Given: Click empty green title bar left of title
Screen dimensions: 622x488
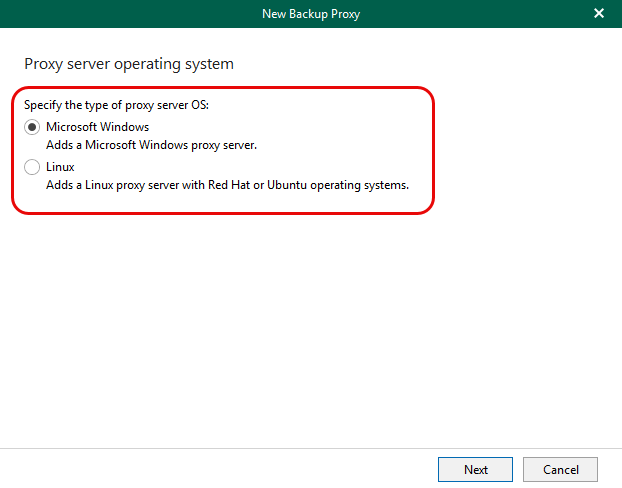Looking at the screenshot, I should [120, 13].
